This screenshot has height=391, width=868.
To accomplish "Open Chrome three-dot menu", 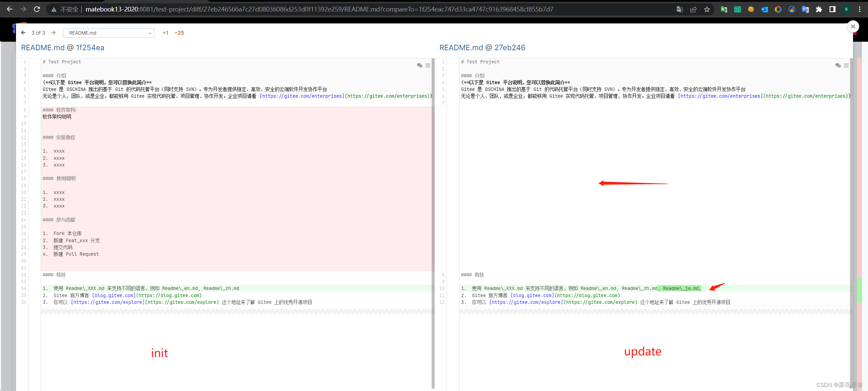I will (860, 9).
